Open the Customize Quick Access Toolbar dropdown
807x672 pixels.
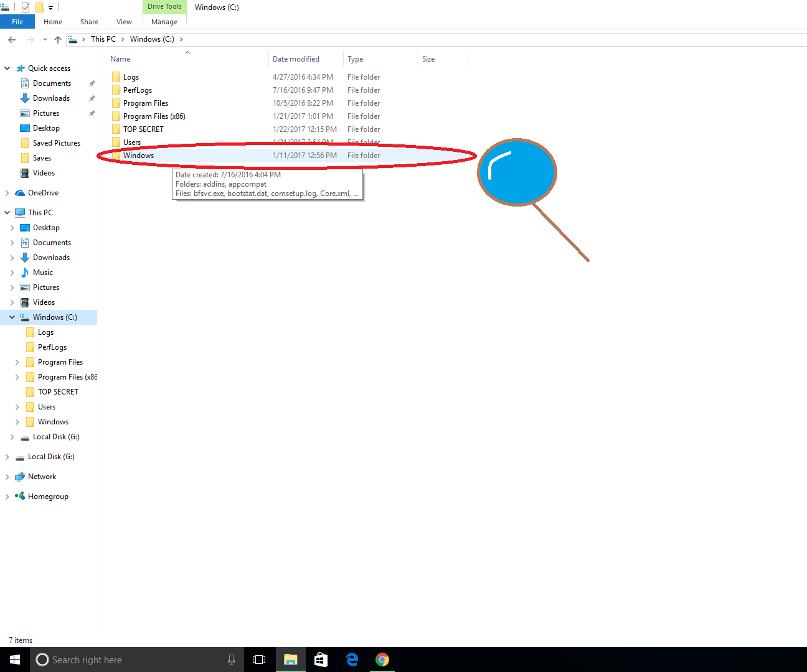pos(50,7)
